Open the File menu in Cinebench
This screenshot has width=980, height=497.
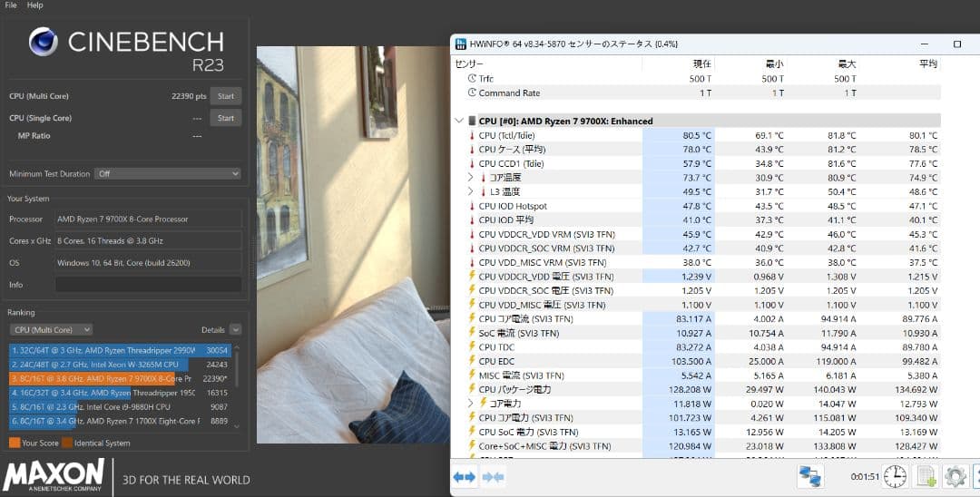pos(11,5)
